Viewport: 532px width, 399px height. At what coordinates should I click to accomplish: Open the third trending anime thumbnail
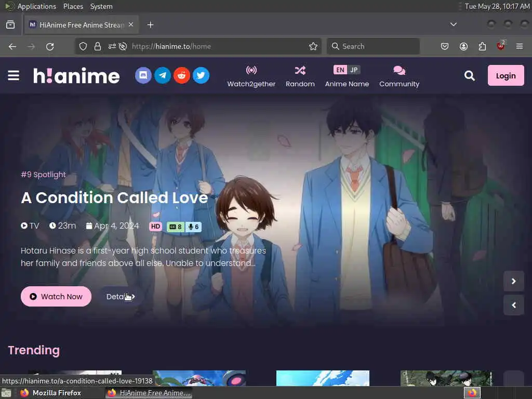tap(323, 378)
